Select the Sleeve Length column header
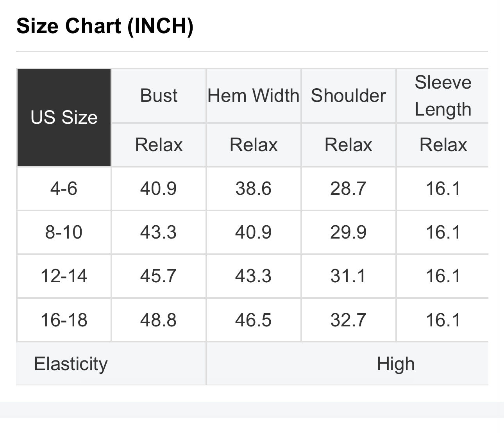Screen dimensions: 504x433 tap(443, 96)
